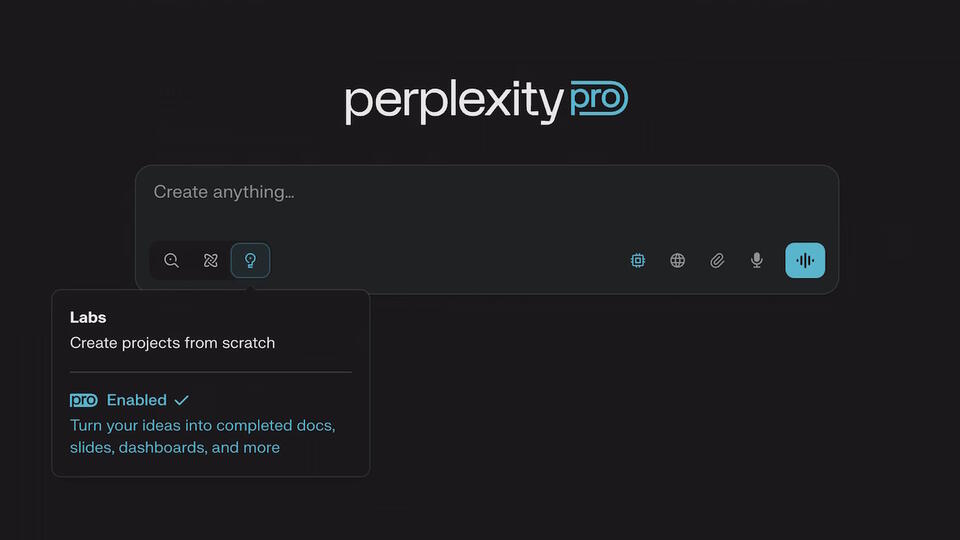Click the checkmark next to Enabled
The height and width of the screenshot is (540, 960).
pyautogui.click(x=181, y=400)
